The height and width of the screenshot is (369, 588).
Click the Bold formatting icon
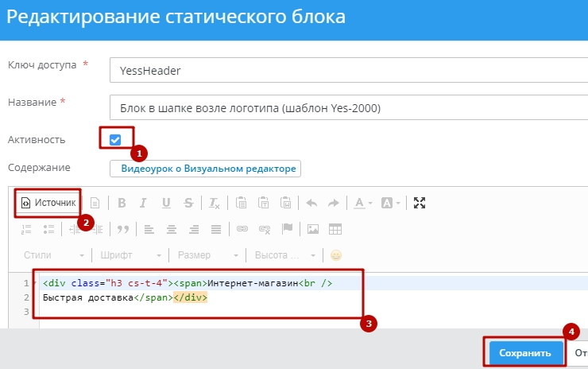[122, 203]
